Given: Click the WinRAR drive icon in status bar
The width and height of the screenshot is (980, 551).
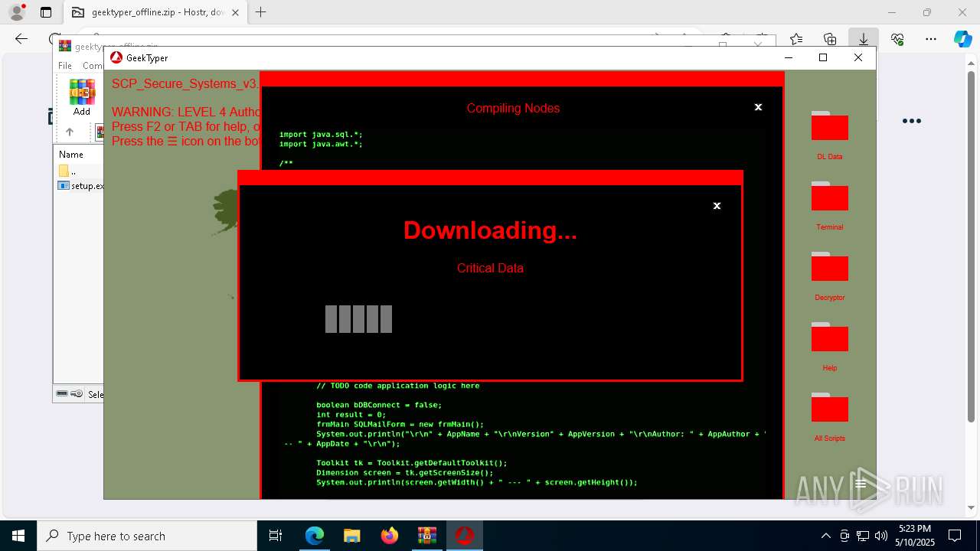Looking at the screenshot, I should (62, 394).
